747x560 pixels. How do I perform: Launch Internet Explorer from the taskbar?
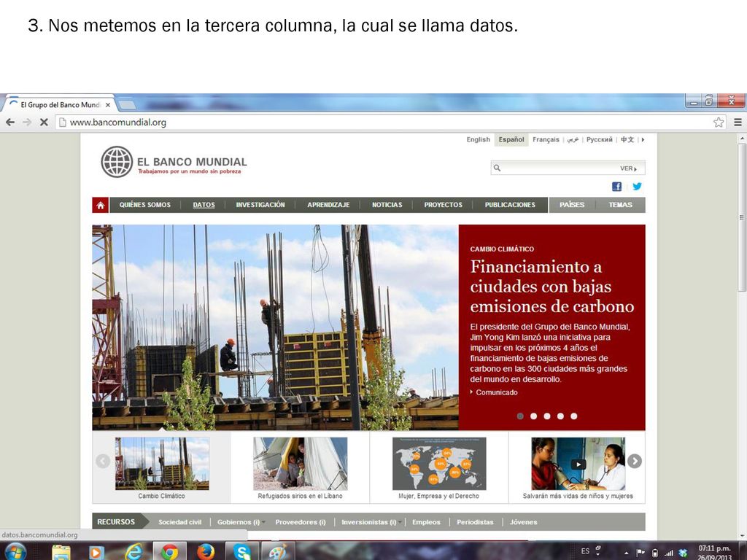point(134,553)
